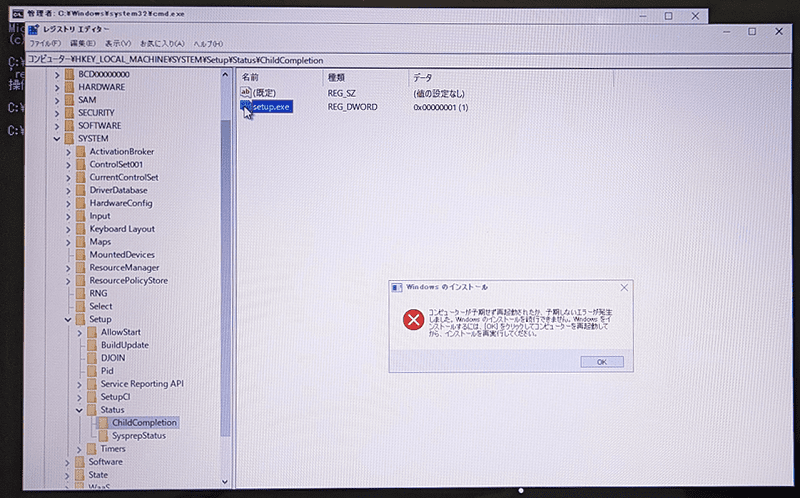Expand the ControlSet001 key
The width and height of the screenshot is (800, 498).
click(x=68, y=165)
